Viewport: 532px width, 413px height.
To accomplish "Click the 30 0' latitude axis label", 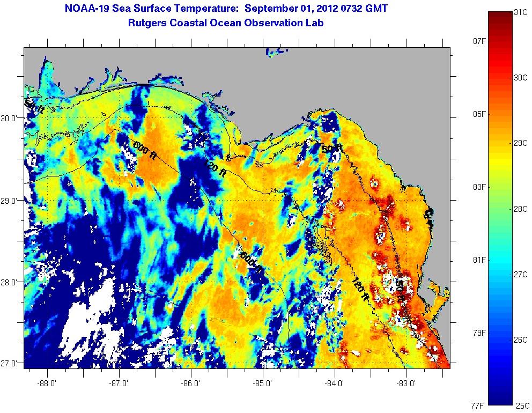I will 11,118.
